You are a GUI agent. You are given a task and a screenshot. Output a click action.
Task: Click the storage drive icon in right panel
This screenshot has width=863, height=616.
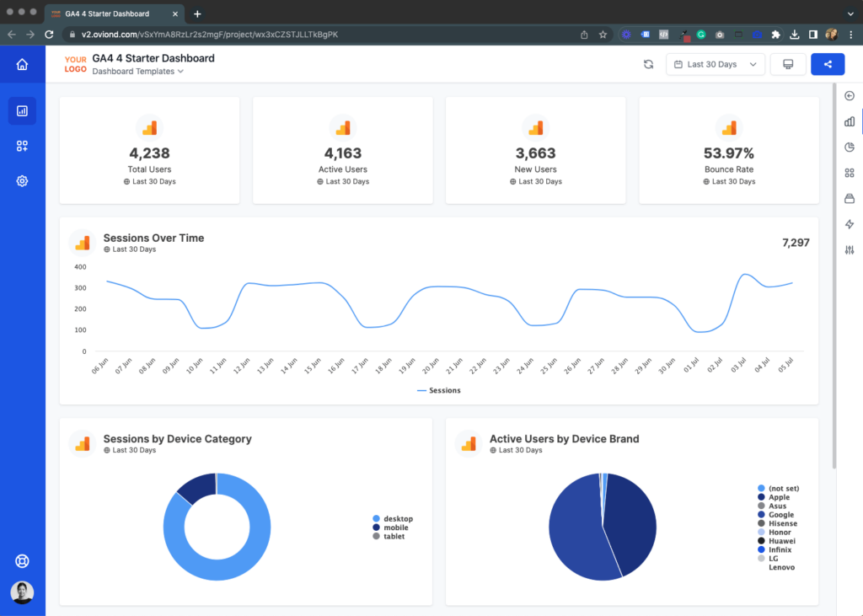click(850, 199)
